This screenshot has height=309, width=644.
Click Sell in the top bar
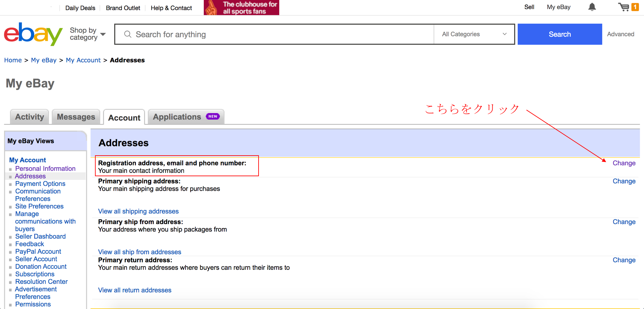pyautogui.click(x=529, y=7)
